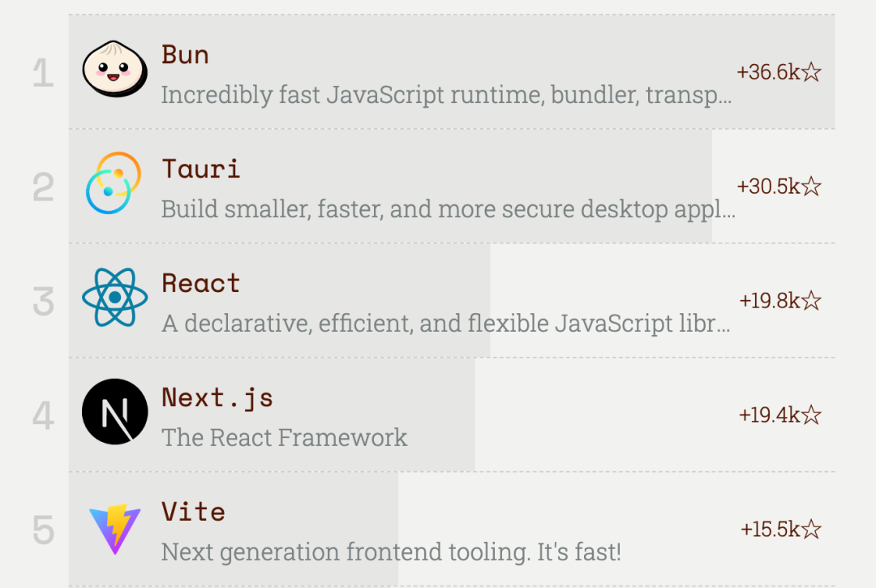Click Vite's +15.5k star count
Screen dimensions: 876x588
780,530
